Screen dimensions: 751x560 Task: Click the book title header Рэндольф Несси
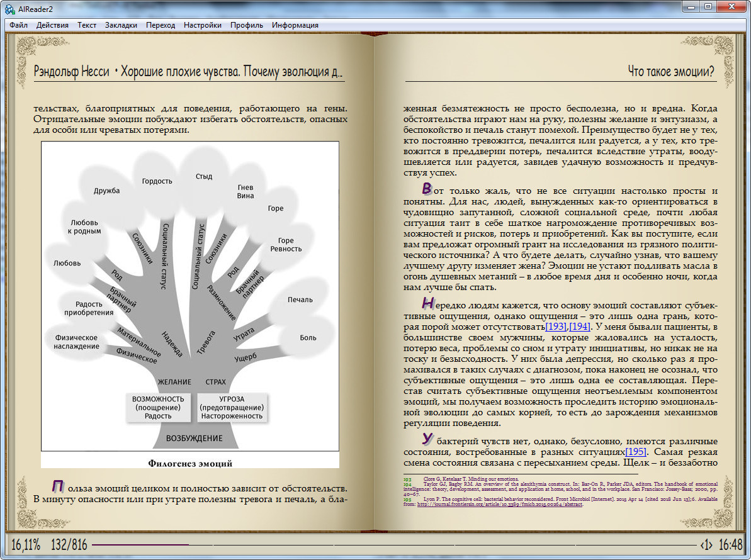pyautogui.click(x=188, y=71)
